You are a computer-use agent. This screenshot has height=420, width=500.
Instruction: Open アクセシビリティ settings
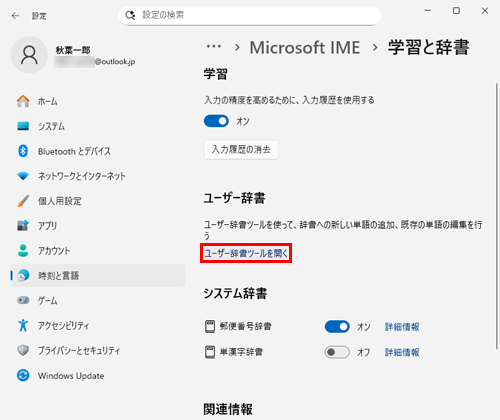(x=98, y=325)
